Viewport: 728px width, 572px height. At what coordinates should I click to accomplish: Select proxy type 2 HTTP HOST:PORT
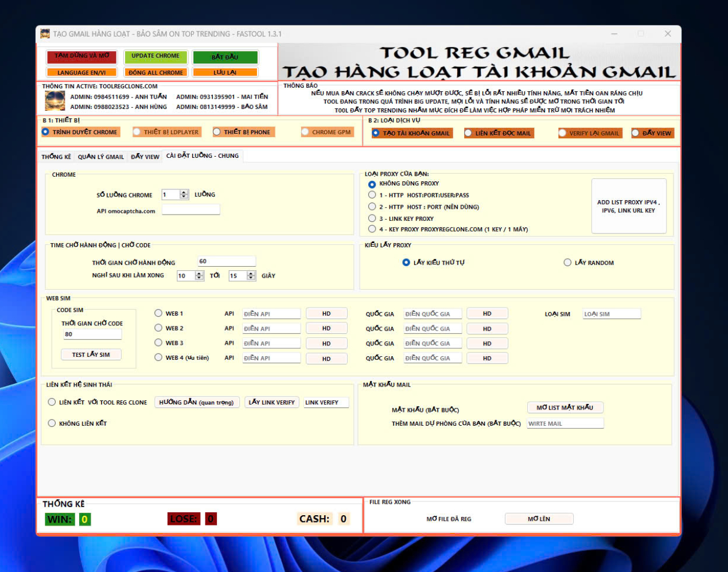pyautogui.click(x=372, y=207)
